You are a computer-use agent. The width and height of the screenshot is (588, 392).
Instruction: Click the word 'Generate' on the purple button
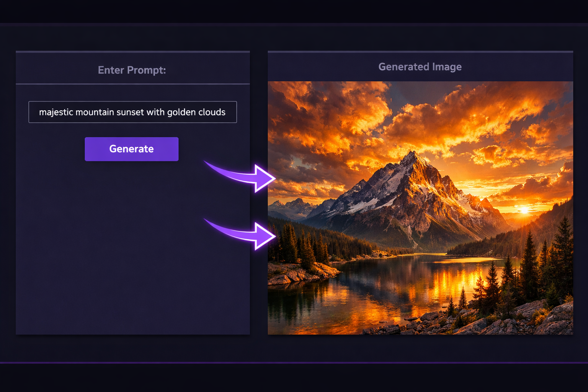tap(131, 149)
